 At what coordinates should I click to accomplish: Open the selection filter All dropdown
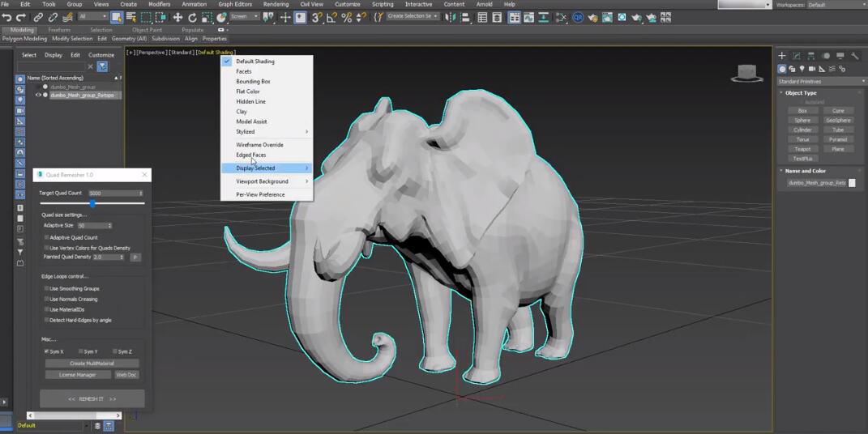(x=92, y=17)
